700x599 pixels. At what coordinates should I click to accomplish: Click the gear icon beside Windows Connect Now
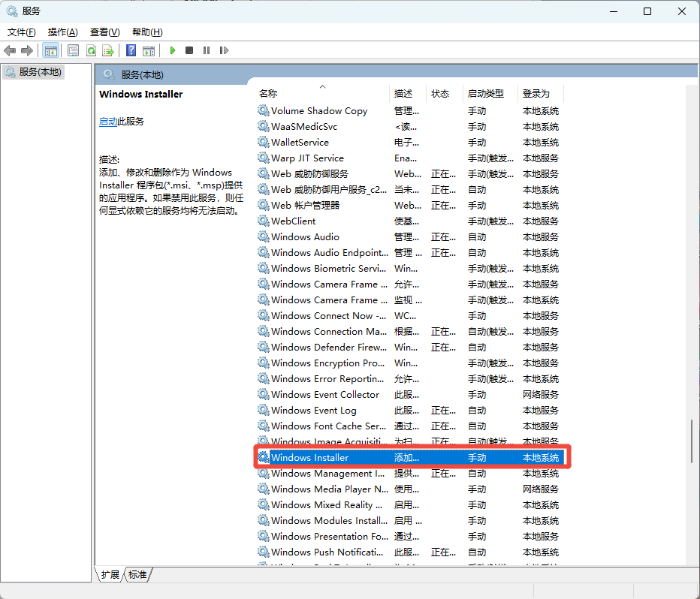coord(264,315)
